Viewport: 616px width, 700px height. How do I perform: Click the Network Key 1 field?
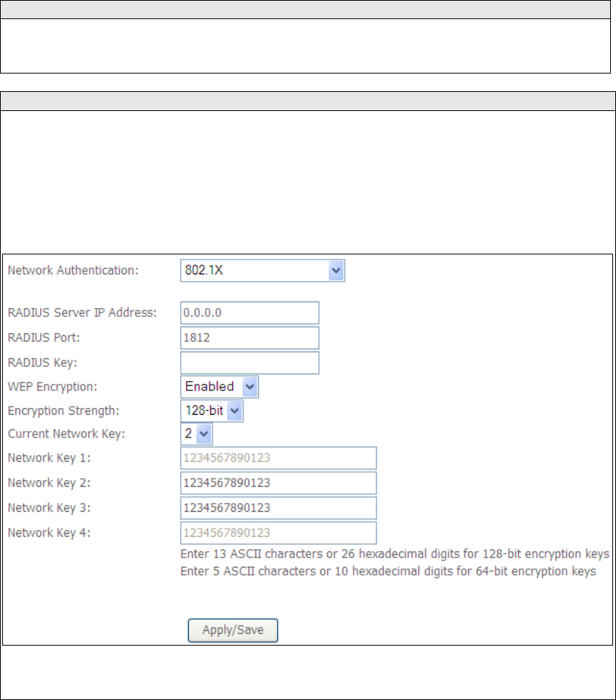(x=279, y=458)
